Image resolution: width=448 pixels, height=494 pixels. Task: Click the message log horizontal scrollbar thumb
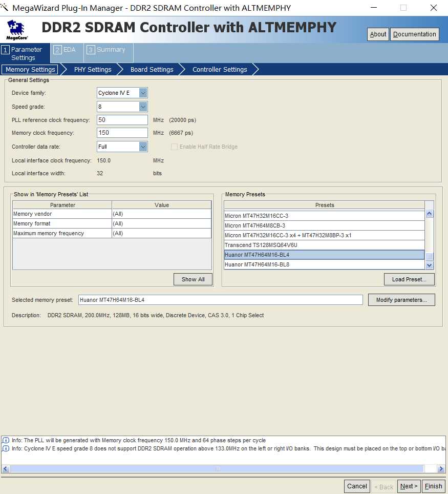217,469
